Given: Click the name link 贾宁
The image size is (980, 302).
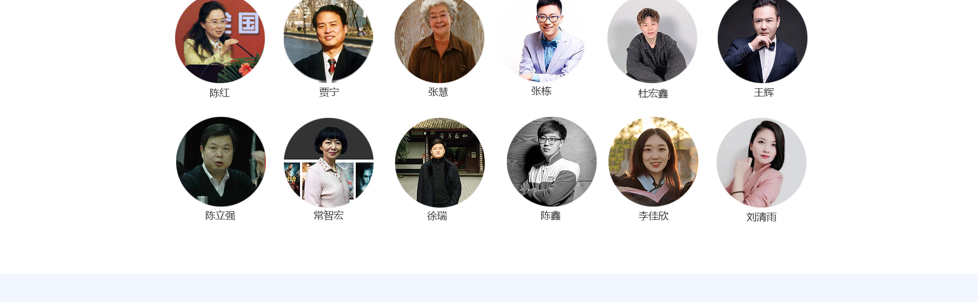Looking at the screenshot, I should 329,92.
